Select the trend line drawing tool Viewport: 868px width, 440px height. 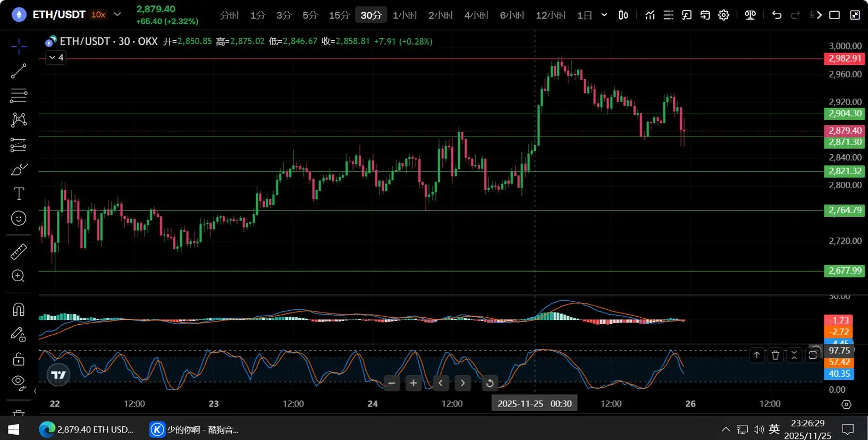(19, 71)
